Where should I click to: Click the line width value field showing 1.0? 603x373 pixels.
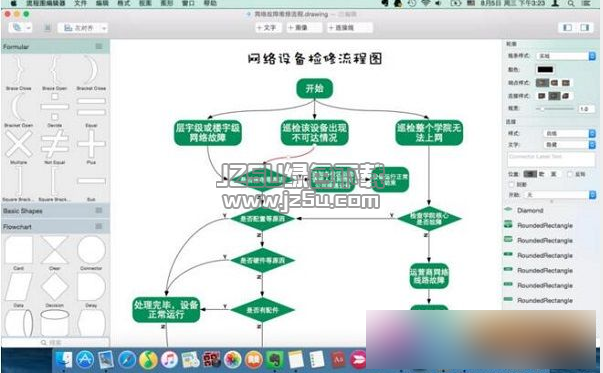(x=585, y=109)
